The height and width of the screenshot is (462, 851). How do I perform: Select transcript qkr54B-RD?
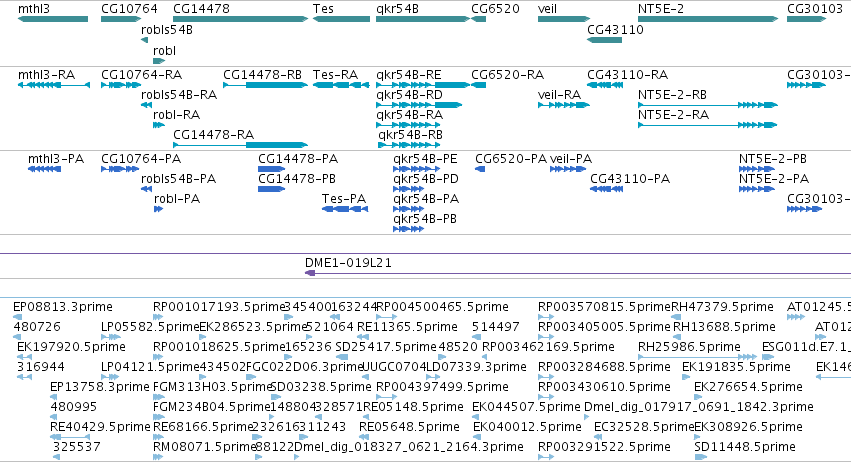(x=419, y=105)
